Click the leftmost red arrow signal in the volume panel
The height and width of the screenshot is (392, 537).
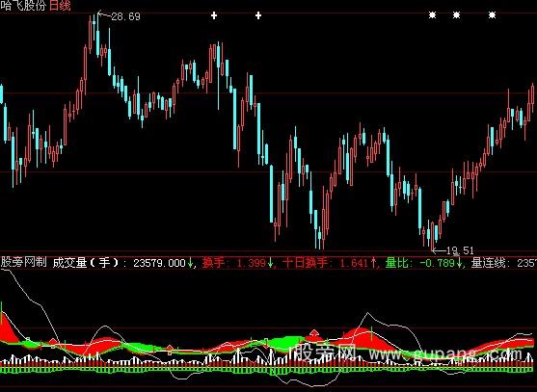pyautogui.click(x=53, y=342)
